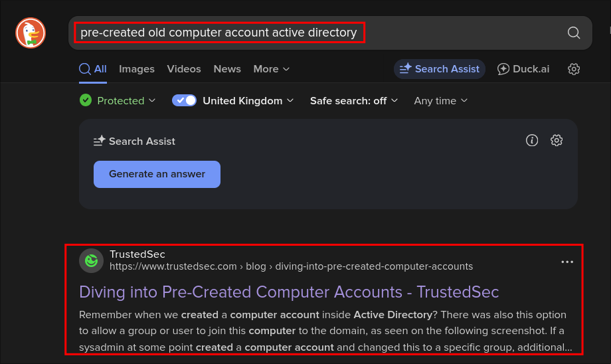Open the Safe search: off dropdown

354,100
